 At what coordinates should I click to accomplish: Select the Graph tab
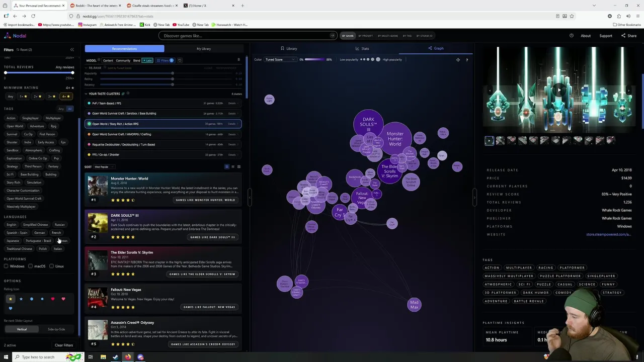pyautogui.click(x=436, y=49)
